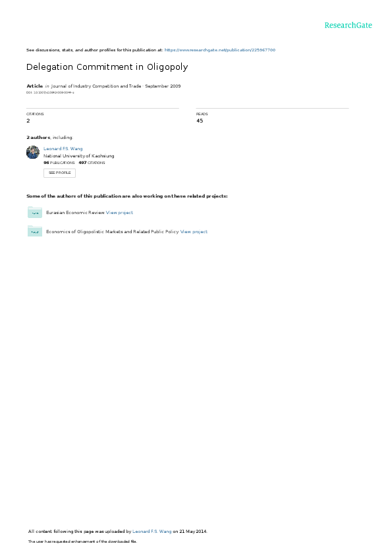Click the 497 CITATIONS author stat
The image size is (392, 554).
92,163
